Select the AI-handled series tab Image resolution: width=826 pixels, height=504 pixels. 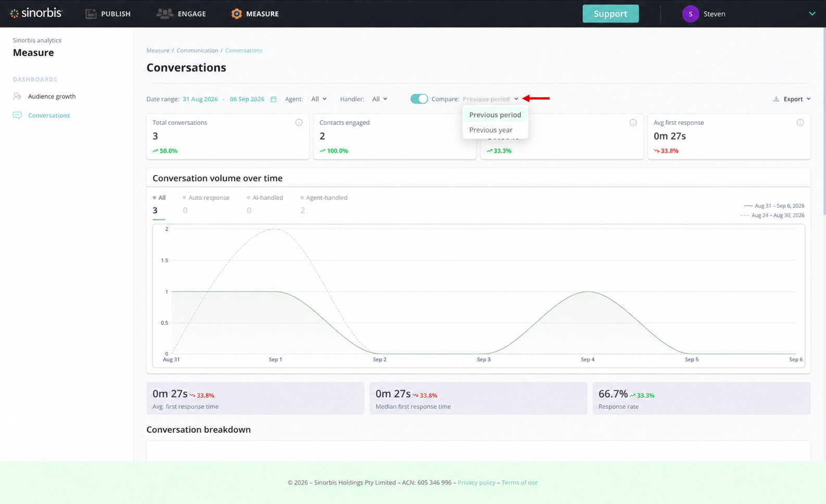(x=265, y=204)
